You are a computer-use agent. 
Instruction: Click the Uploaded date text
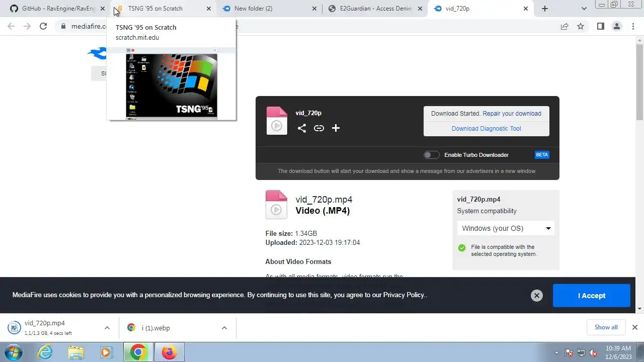coord(312,242)
